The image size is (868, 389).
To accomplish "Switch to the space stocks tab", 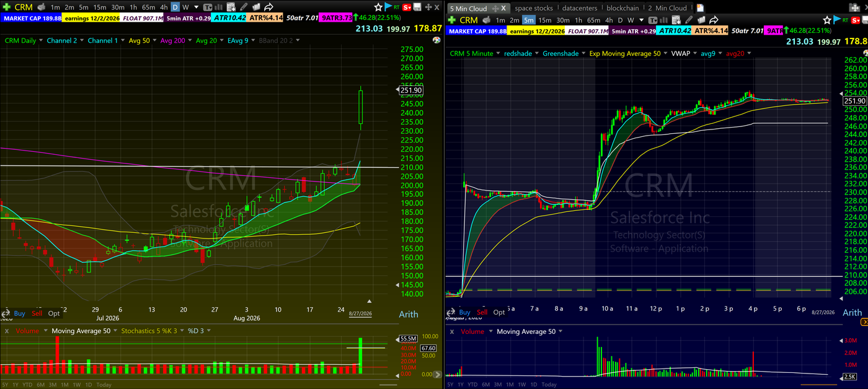I will (x=534, y=8).
